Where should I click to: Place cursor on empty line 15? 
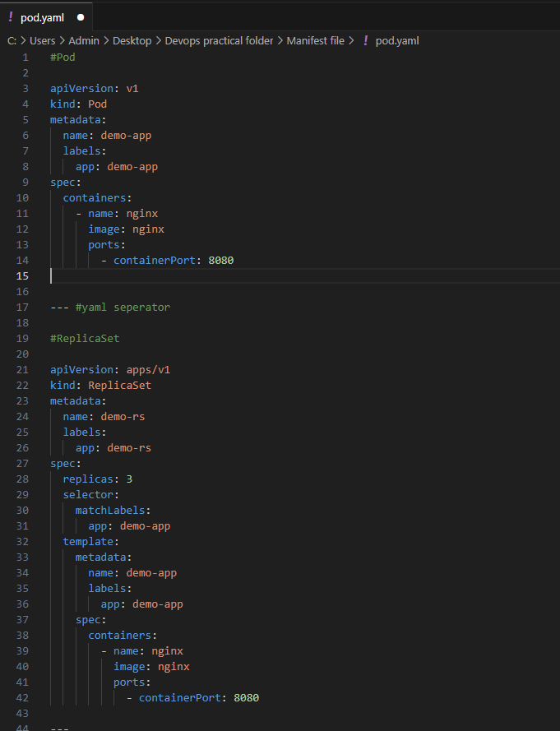pos(305,276)
